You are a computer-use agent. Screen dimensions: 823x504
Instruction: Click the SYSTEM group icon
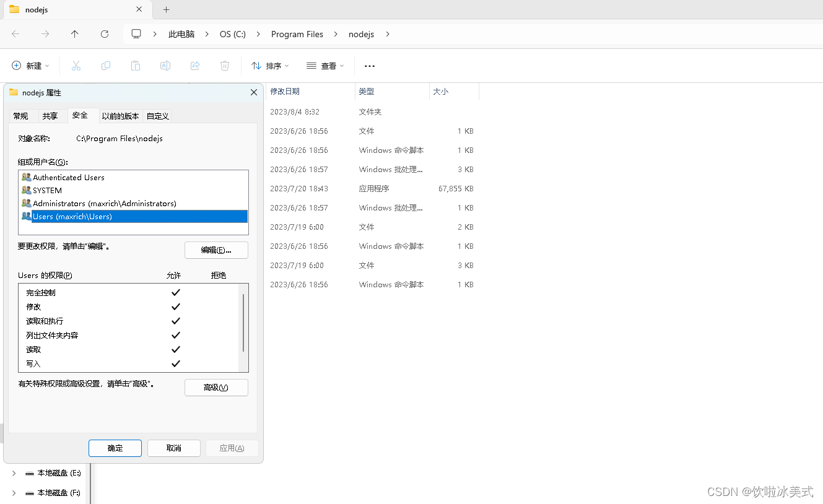click(x=26, y=190)
